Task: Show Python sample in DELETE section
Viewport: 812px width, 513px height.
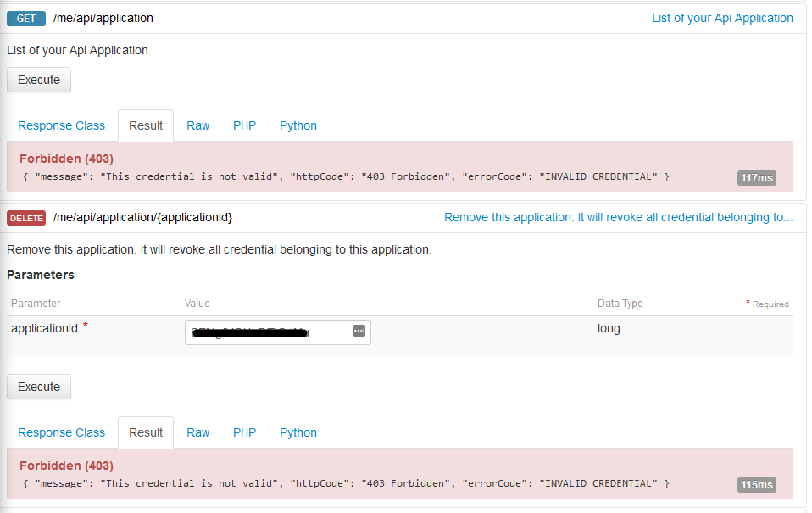Action: [298, 432]
